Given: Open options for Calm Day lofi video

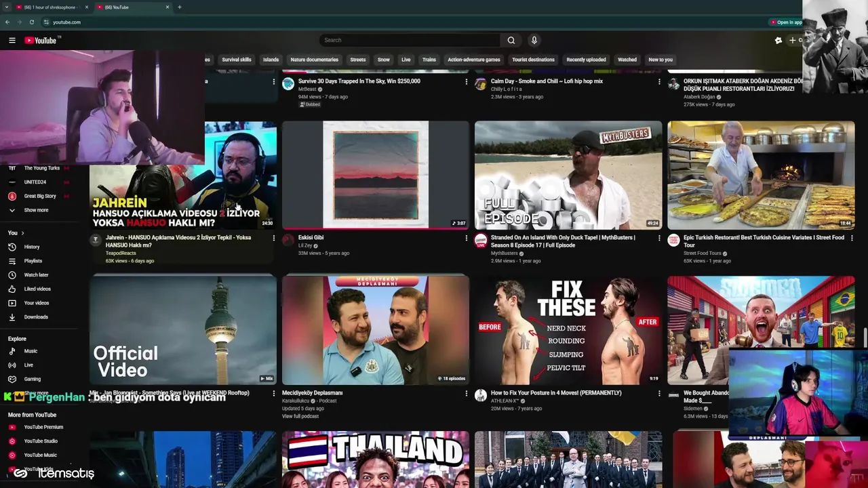Looking at the screenshot, I should click(659, 82).
